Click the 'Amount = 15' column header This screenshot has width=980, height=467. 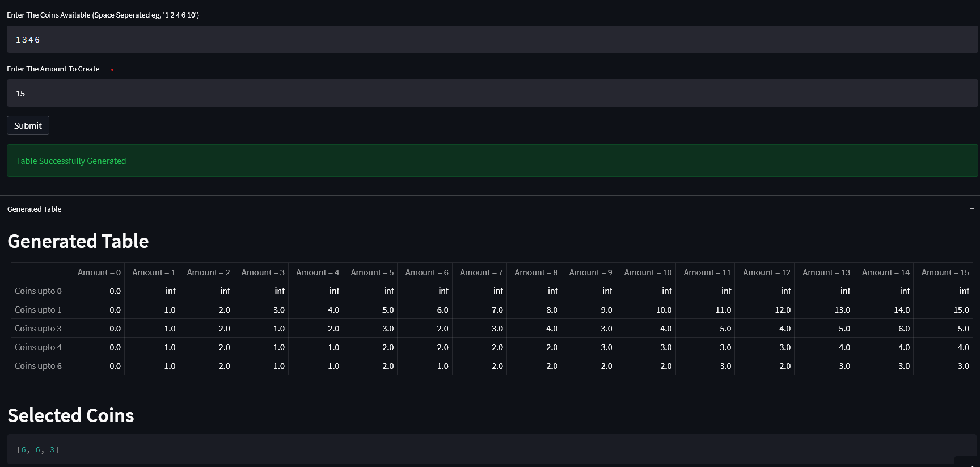tap(944, 272)
